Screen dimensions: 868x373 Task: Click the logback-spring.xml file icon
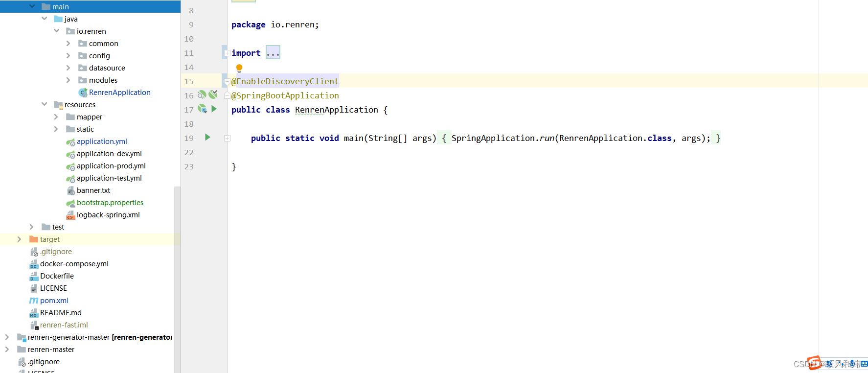click(70, 215)
